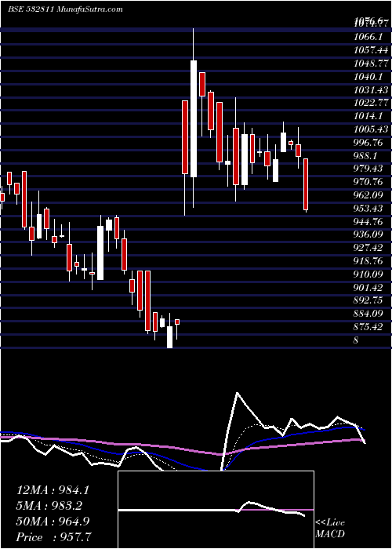Select the last red candlestick closing near 953
This screenshot has height=549, width=392.
pos(306,184)
